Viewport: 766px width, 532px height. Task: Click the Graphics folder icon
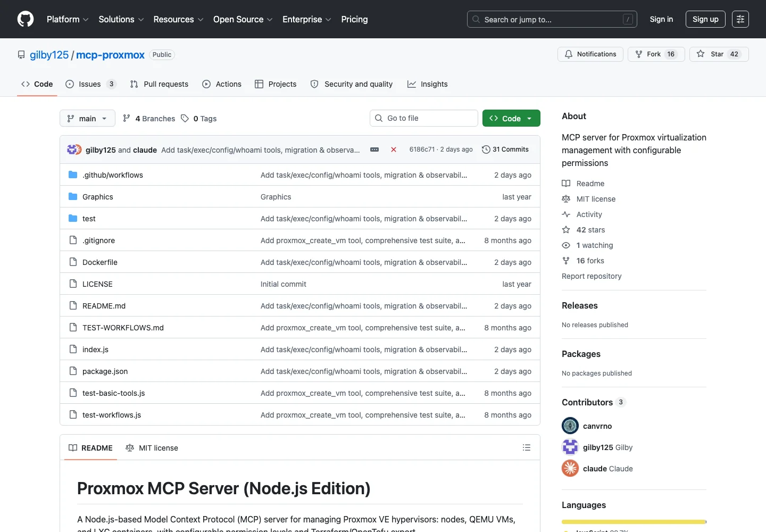[x=73, y=197]
